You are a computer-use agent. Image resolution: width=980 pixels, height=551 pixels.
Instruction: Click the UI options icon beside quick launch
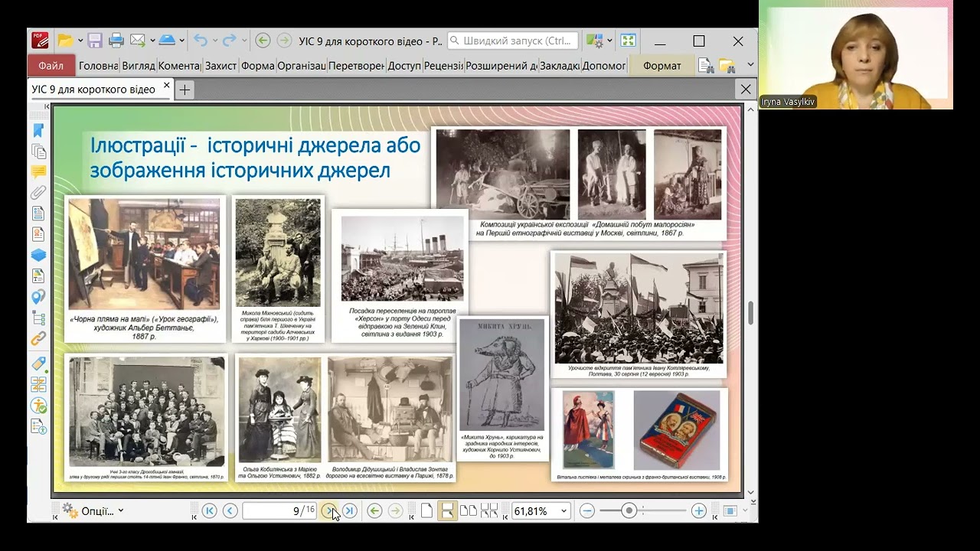click(x=594, y=41)
